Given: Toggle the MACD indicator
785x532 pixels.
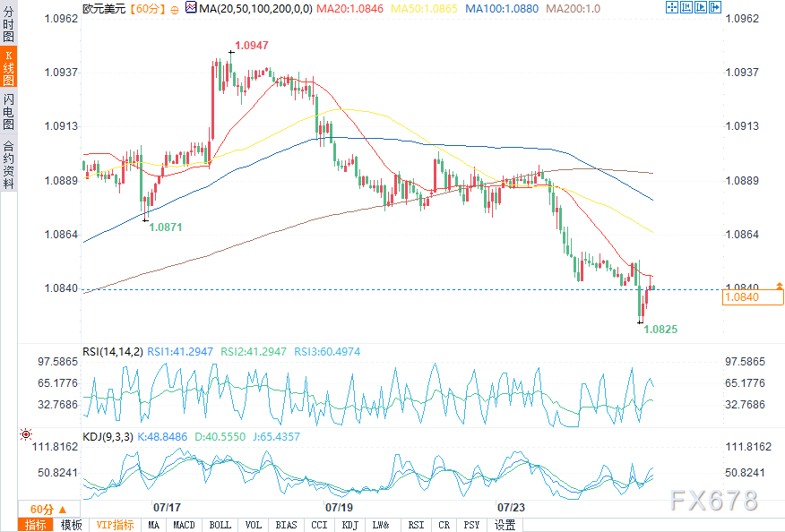Looking at the screenshot, I should point(184,525).
